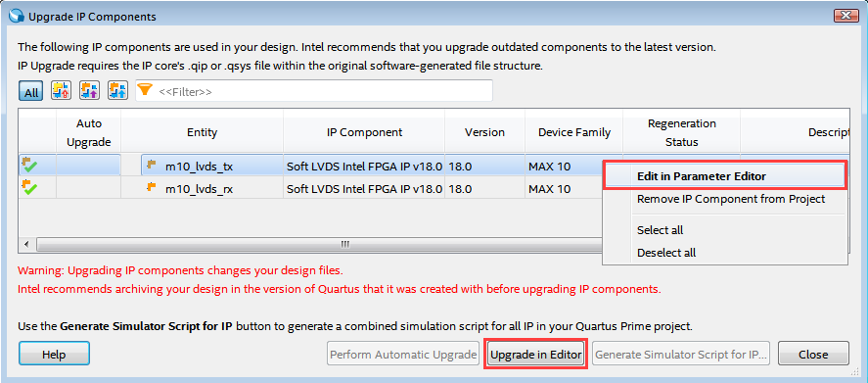
Task: Click the filter icon with red arrow
Action: [x=61, y=90]
